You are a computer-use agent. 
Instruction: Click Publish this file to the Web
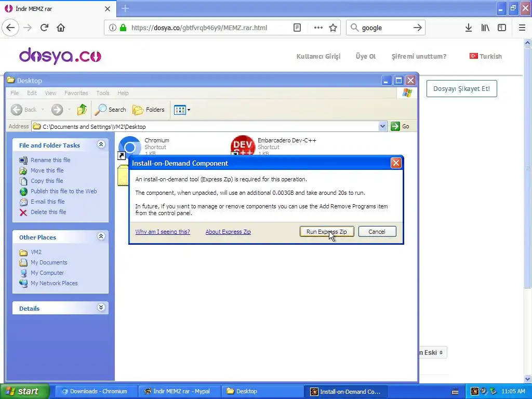coord(64,191)
